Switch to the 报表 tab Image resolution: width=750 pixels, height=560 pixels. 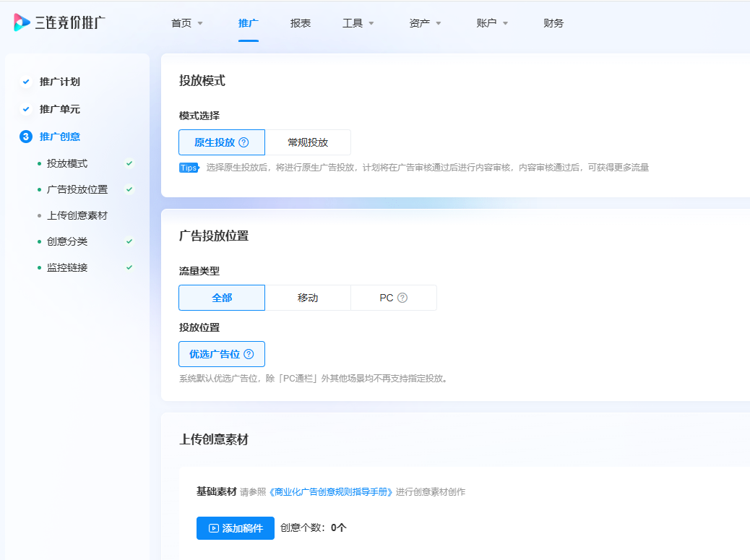click(x=300, y=22)
